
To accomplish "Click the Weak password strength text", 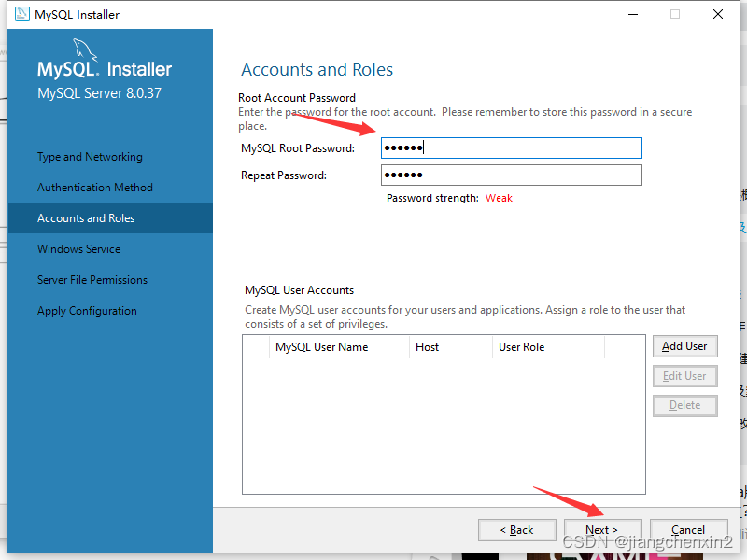I will tap(499, 198).
